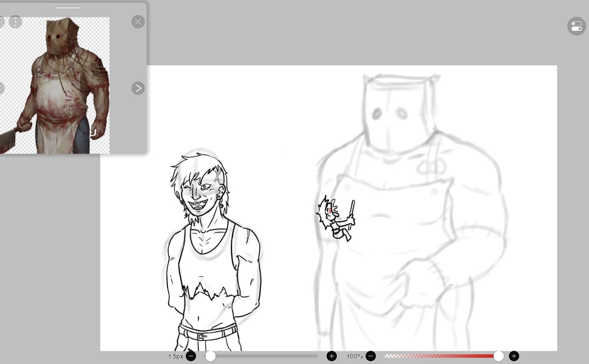Select the butcher reference image thumbnail
This screenshot has width=589, height=364.
(x=55, y=85)
